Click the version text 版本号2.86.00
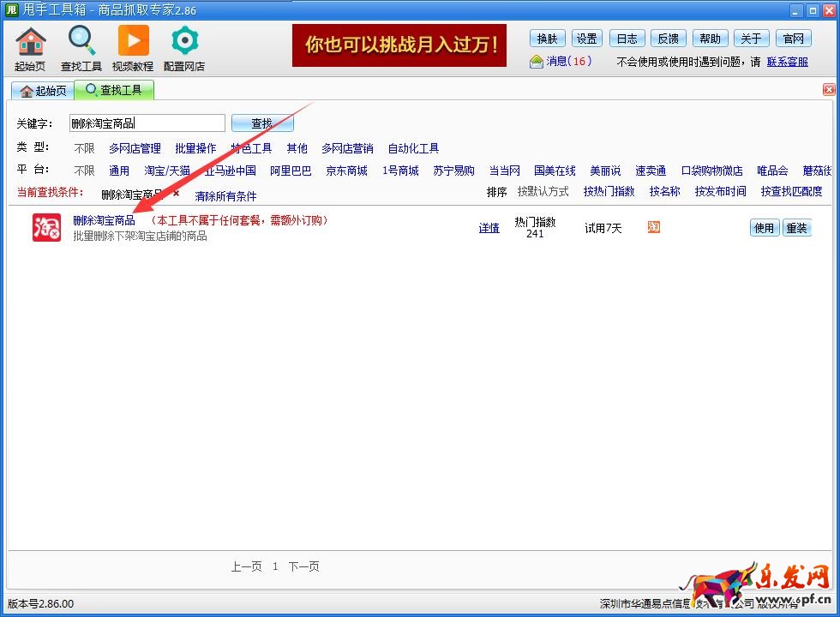Screen dimensions: 840x617 point(41,603)
